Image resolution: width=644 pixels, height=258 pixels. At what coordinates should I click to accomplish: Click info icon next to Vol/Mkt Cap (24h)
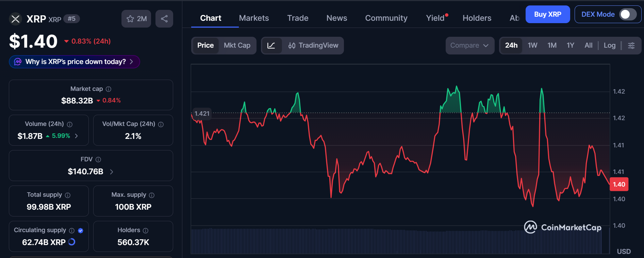click(x=161, y=125)
